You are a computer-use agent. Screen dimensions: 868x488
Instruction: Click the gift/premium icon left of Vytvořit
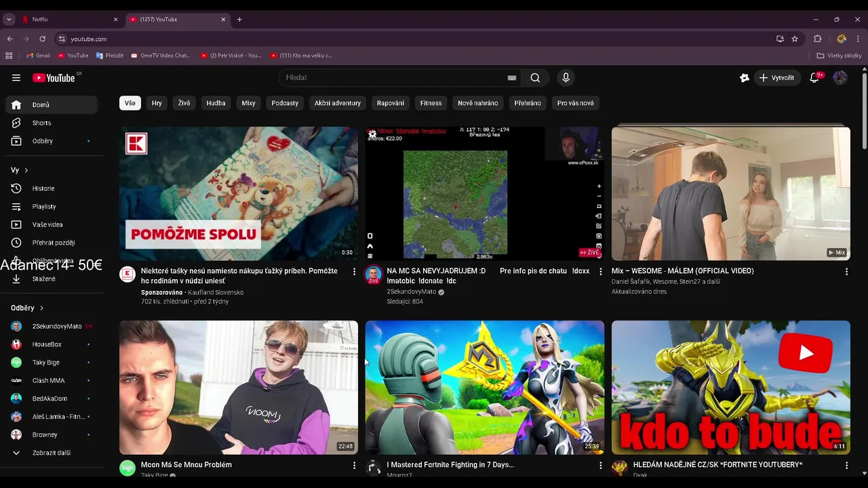pos(745,78)
